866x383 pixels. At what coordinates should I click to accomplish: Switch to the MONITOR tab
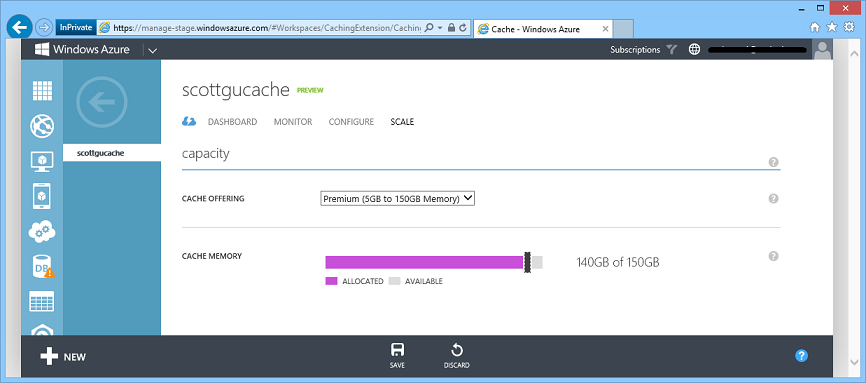click(x=293, y=122)
